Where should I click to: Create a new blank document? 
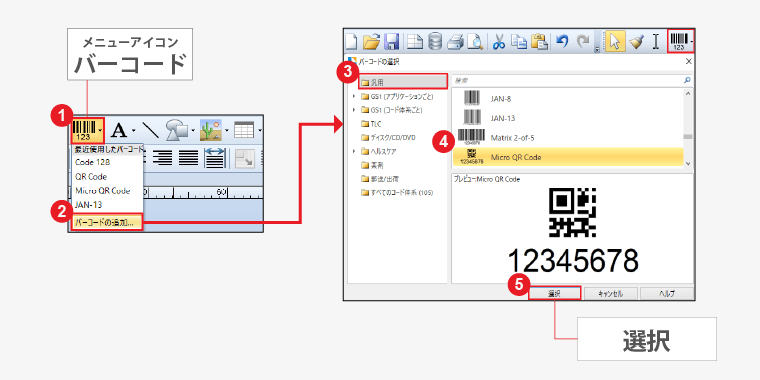(x=351, y=42)
